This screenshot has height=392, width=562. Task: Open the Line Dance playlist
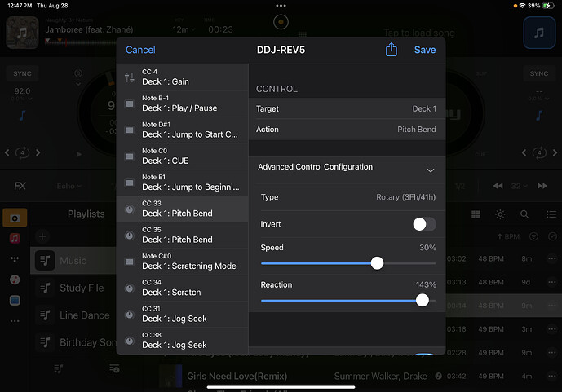[73, 315]
